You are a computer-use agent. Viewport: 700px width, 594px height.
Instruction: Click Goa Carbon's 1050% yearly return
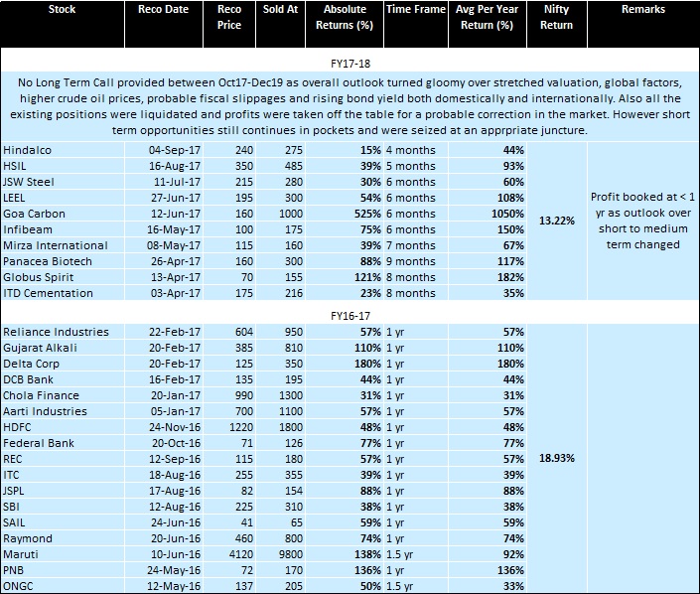coord(507,214)
